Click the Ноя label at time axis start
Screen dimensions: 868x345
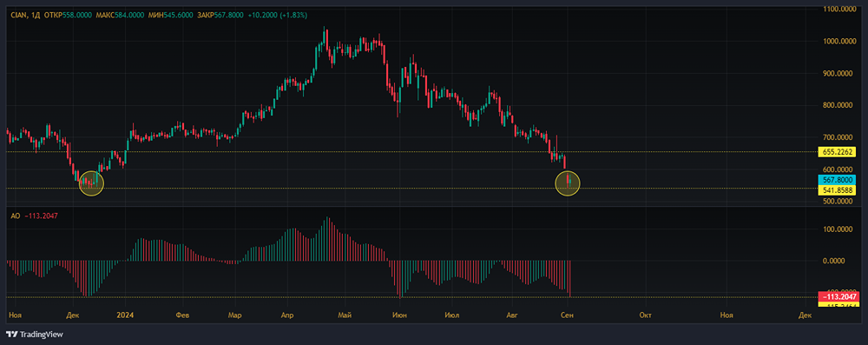pos(16,315)
